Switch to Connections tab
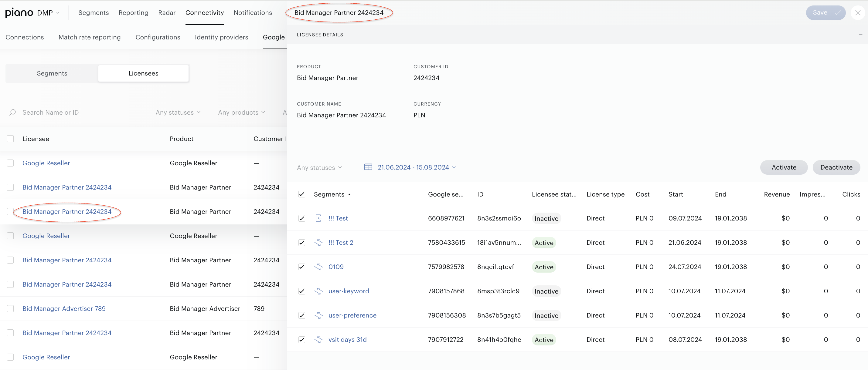The width and height of the screenshot is (868, 370). coord(25,37)
